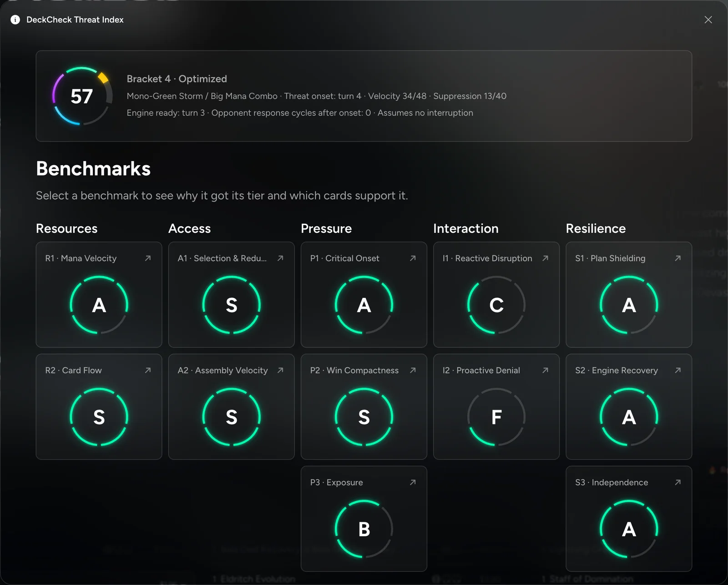Open the S1 Plan Shielding arrow icon

click(677, 258)
